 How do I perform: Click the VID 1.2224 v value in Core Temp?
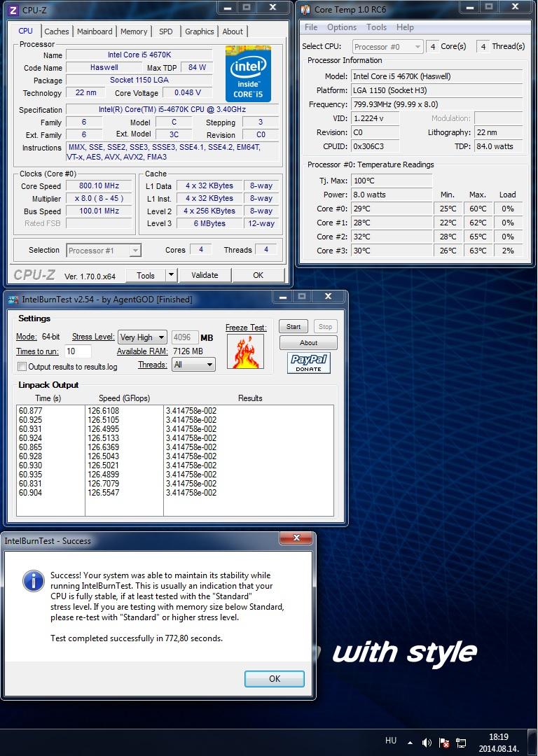(375, 118)
